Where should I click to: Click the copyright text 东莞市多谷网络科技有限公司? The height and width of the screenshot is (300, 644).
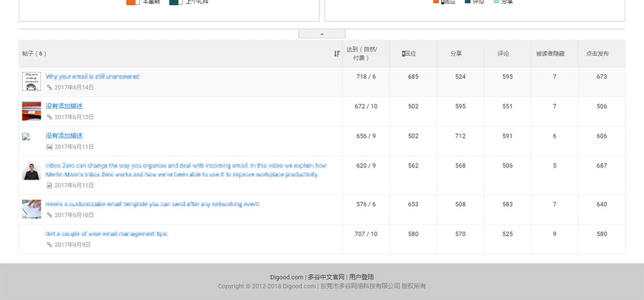tap(360, 286)
